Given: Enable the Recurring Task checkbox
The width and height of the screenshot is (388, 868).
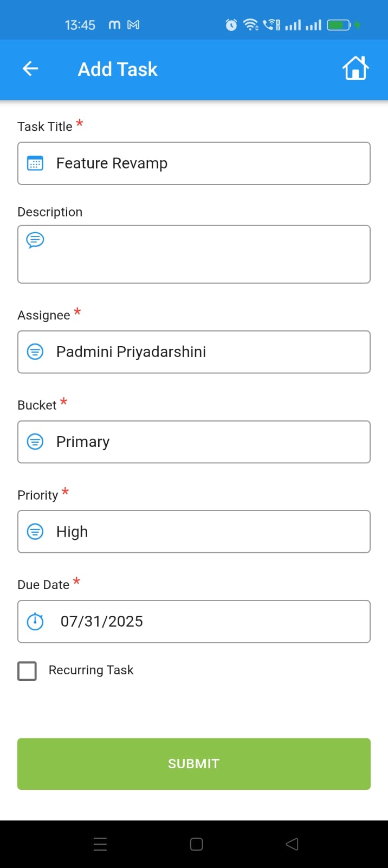Looking at the screenshot, I should coord(27,671).
